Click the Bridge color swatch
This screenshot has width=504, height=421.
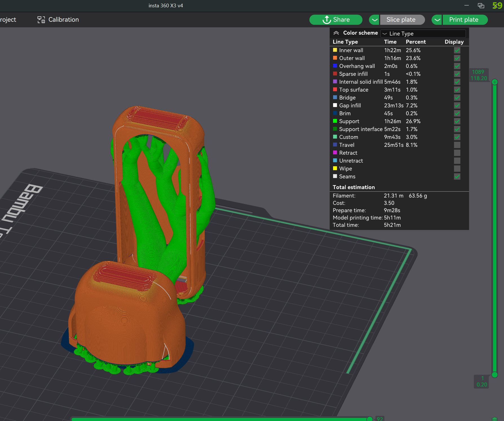tap(335, 97)
